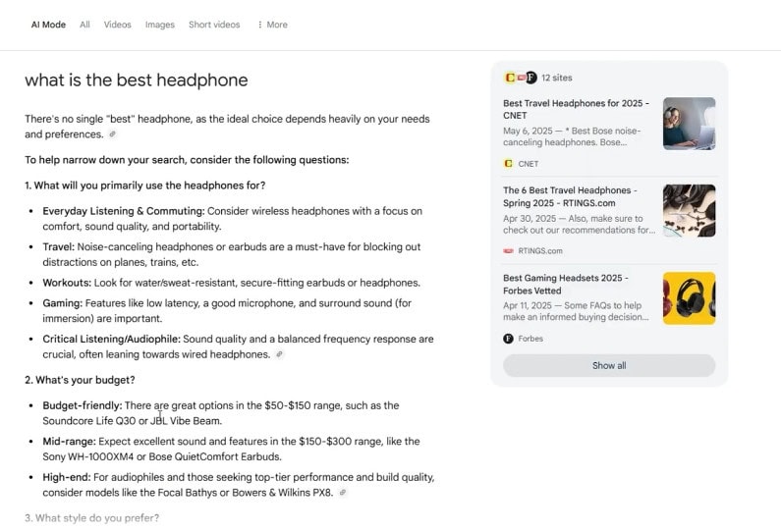Screen dimensions: 781x532
Task: Click the link icon after 'wired headphones'
Action: pyautogui.click(x=280, y=354)
